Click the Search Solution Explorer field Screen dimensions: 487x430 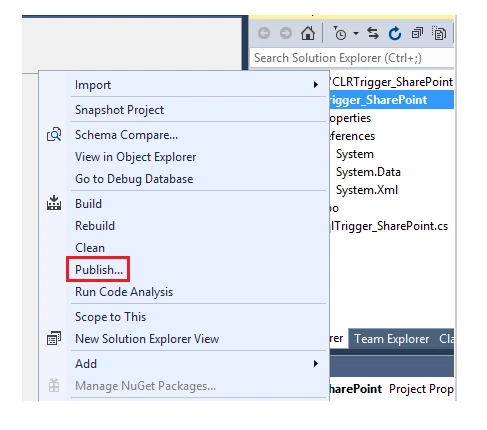coord(352,58)
